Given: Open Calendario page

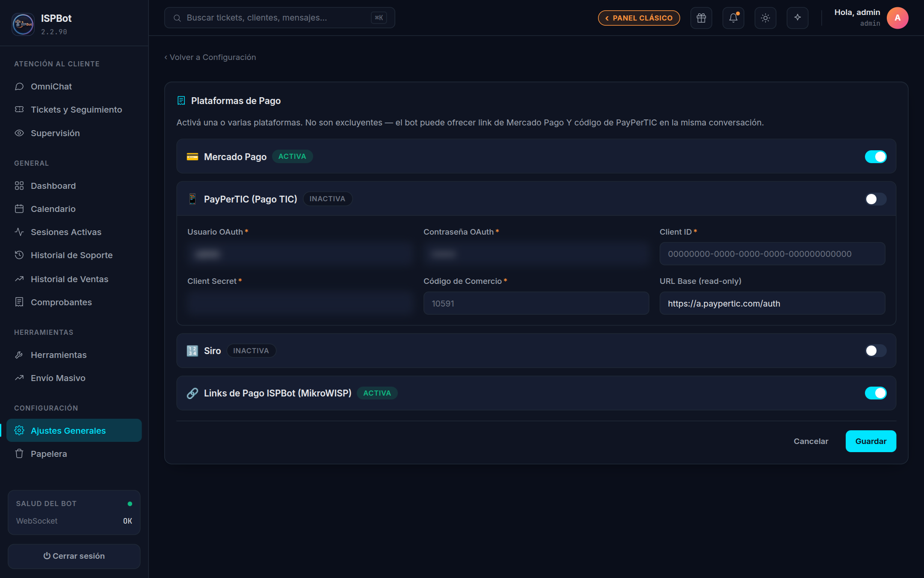Looking at the screenshot, I should (x=74, y=209).
